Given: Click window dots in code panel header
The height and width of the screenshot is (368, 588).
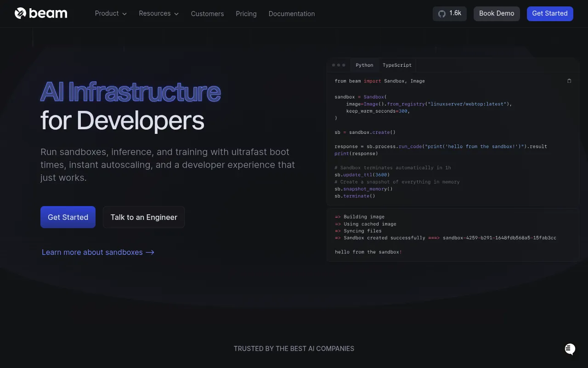Looking at the screenshot, I should point(339,65).
